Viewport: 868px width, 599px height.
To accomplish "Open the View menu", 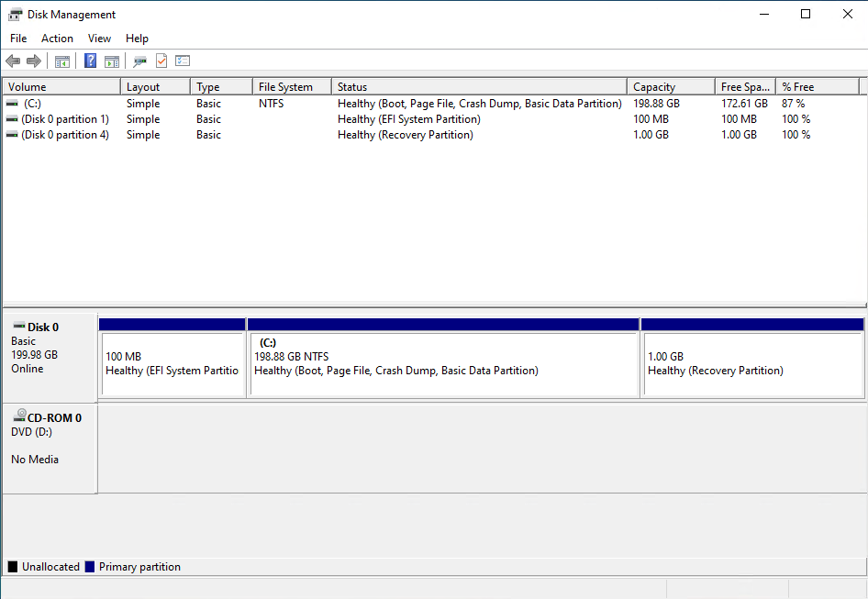I will (100, 39).
